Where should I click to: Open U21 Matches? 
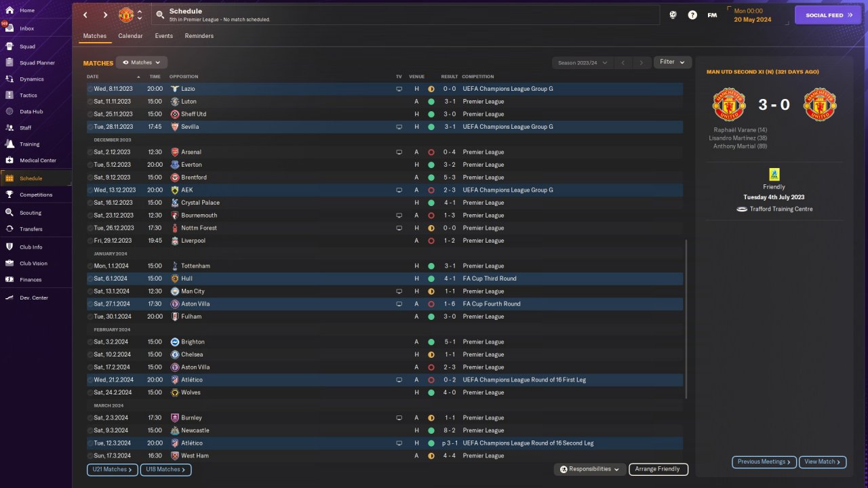point(112,470)
